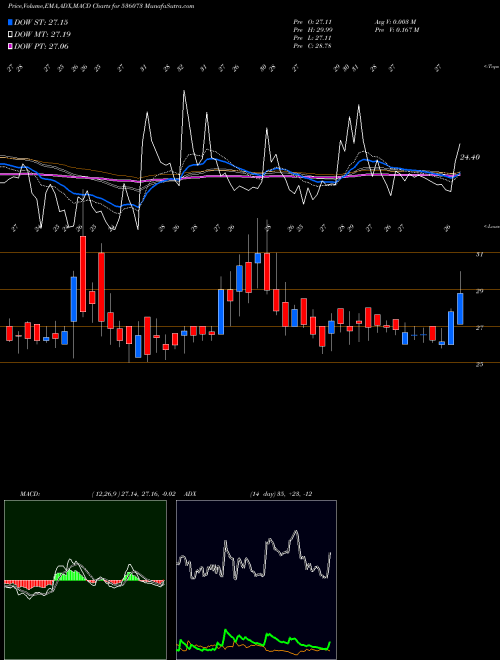Click the Pre C: 28.78 value
Viewport: 500px width, 660px height.
[x=313, y=45]
